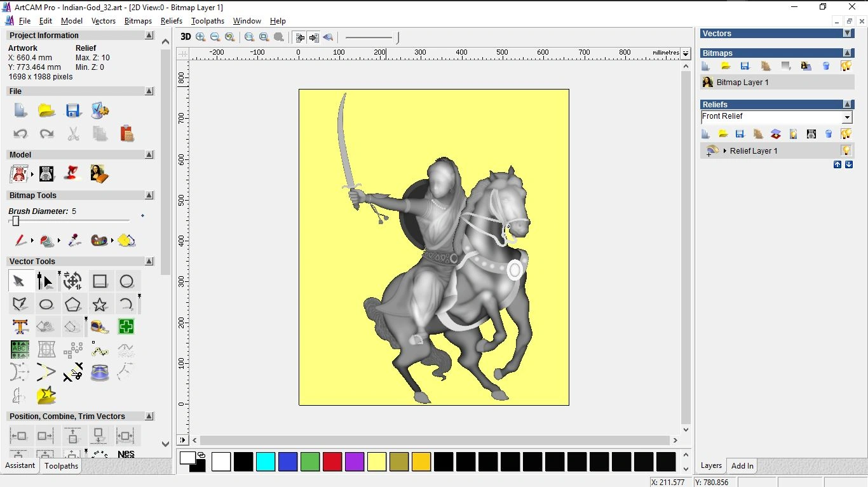
Task: Toggle all relief layers visibility bulbs
Action: coord(846,134)
